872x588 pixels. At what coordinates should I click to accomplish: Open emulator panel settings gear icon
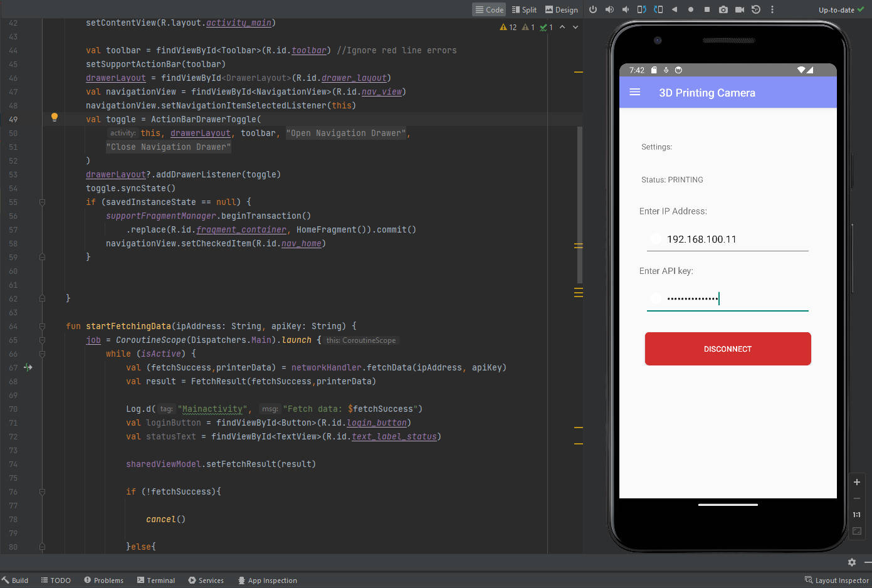click(851, 562)
